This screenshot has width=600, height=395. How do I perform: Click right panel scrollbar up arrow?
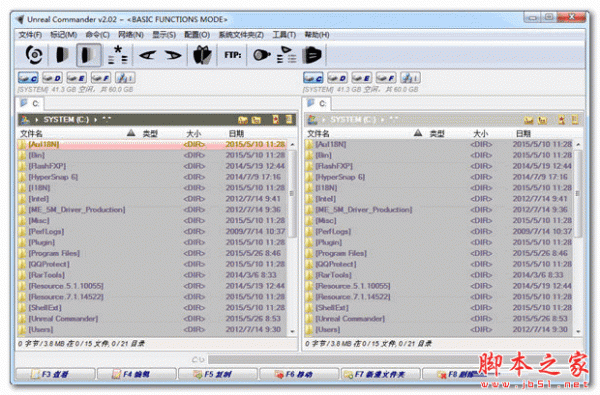[x=578, y=145]
